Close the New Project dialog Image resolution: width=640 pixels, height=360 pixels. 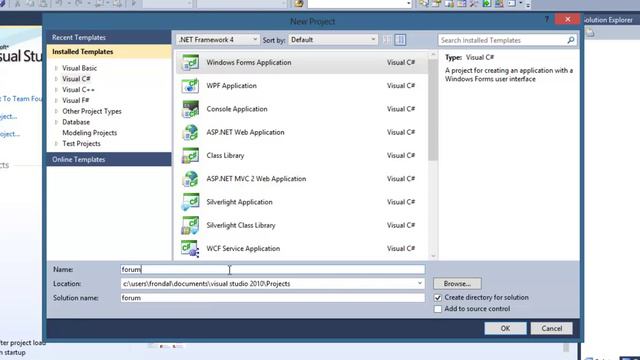tap(567, 19)
